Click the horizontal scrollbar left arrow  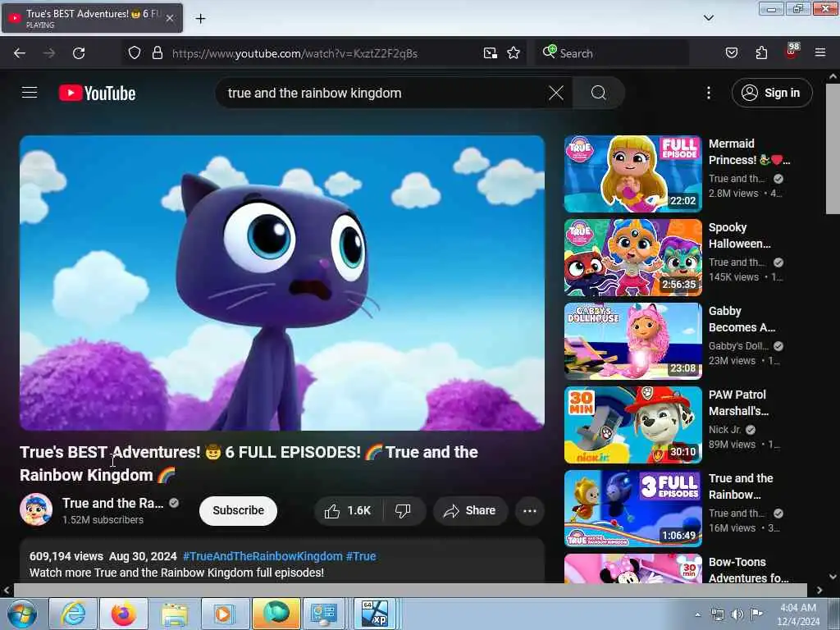(x=6, y=590)
